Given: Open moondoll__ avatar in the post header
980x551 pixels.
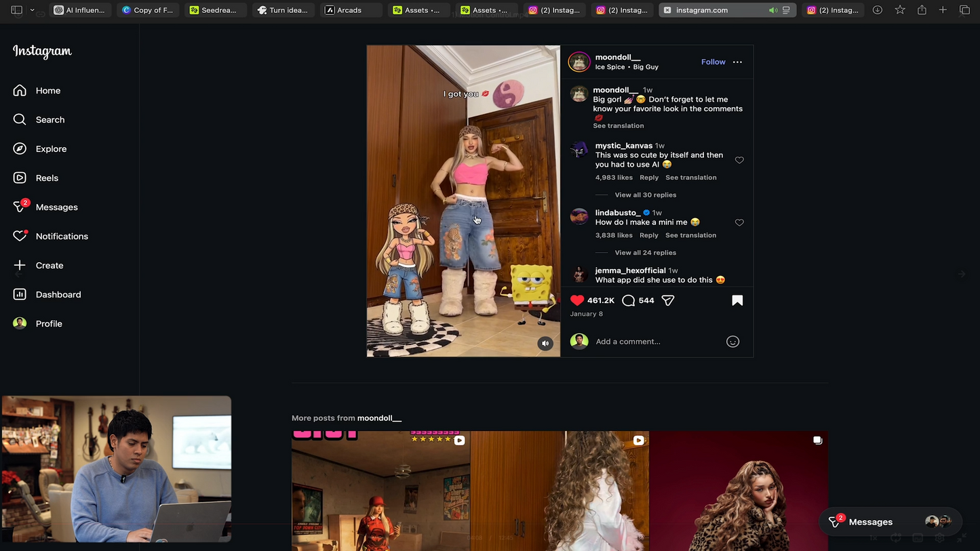Looking at the screenshot, I should pyautogui.click(x=579, y=62).
